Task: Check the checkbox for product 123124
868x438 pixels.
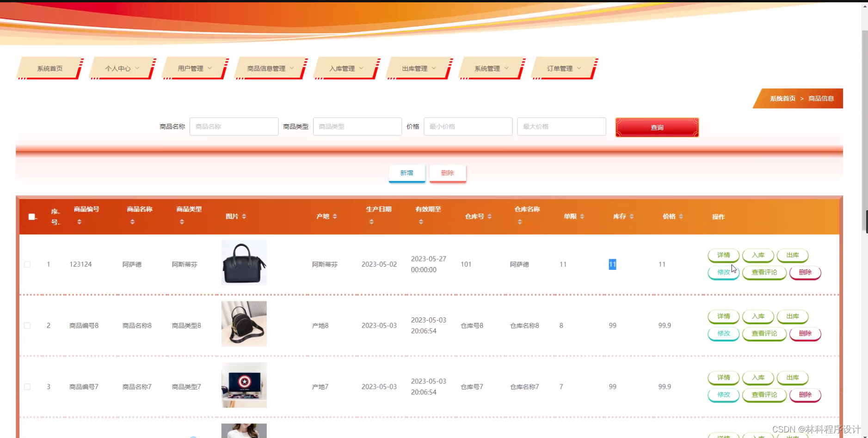Action: point(27,264)
